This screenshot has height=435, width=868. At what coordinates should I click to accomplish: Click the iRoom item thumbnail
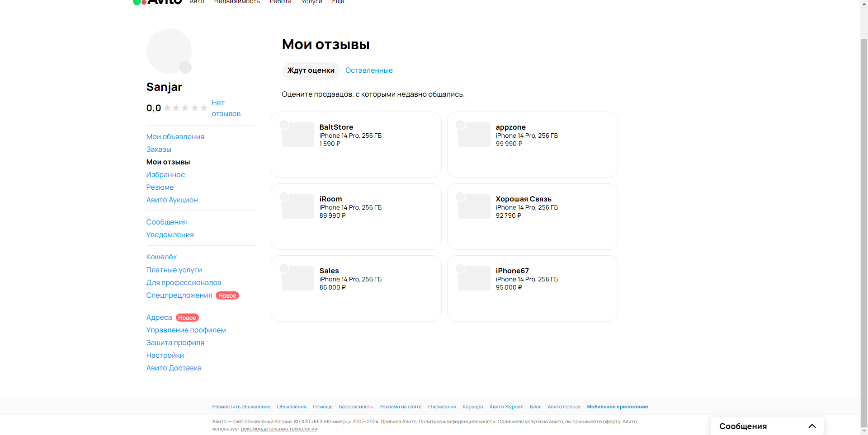click(298, 206)
